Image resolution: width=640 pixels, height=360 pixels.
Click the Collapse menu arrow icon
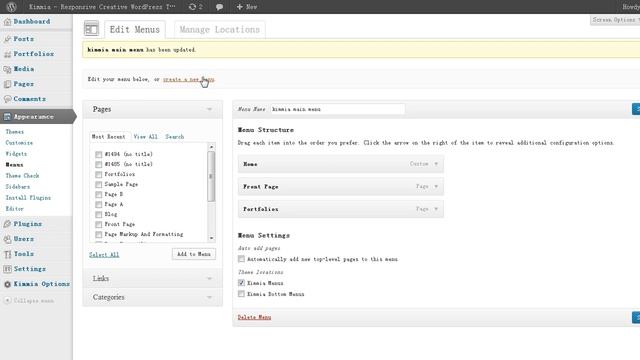7,300
